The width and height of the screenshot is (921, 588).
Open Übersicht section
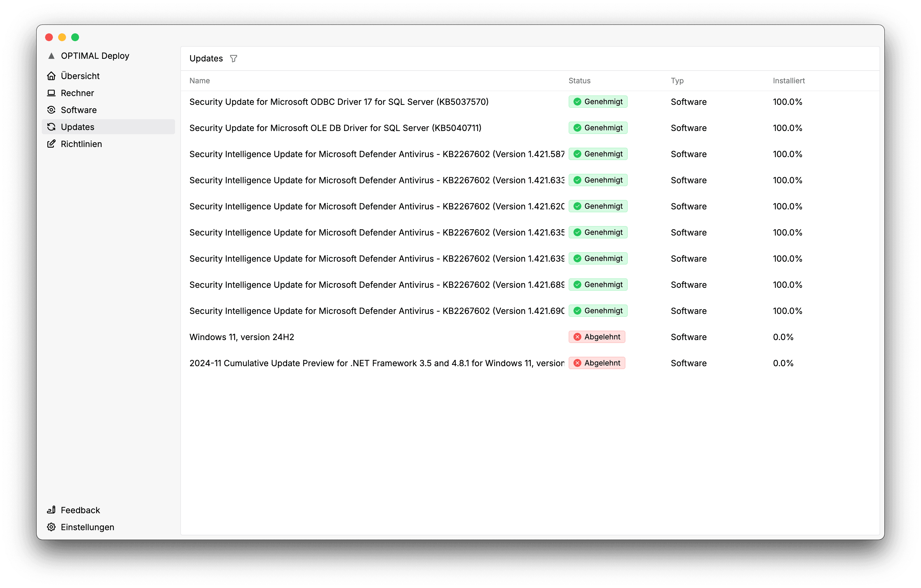(x=80, y=75)
